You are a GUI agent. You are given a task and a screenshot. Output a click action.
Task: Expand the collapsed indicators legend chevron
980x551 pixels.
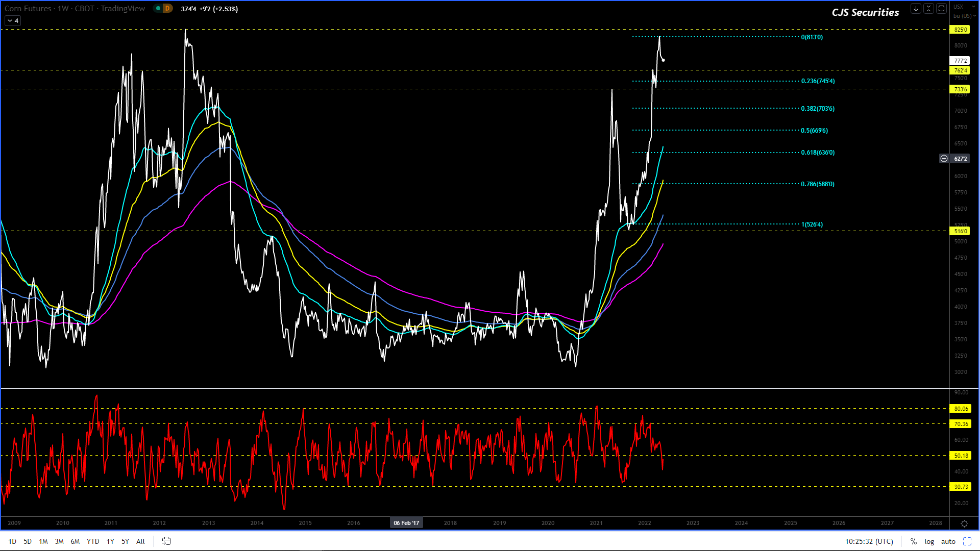click(13, 21)
